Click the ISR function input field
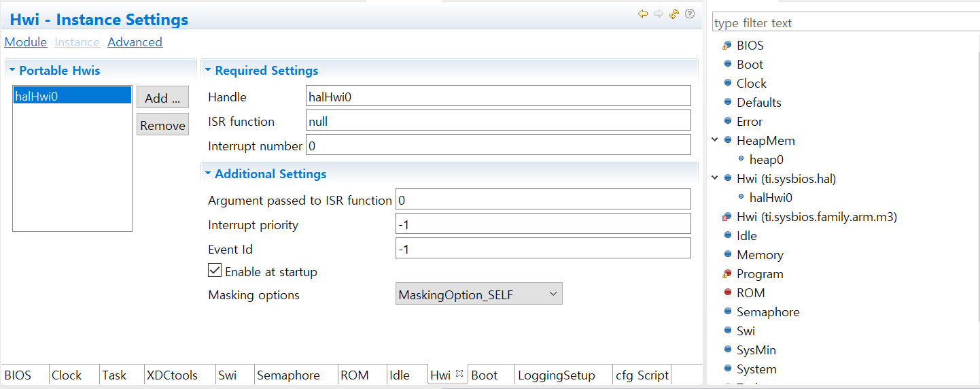This screenshot has width=980, height=389. point(498,121)
